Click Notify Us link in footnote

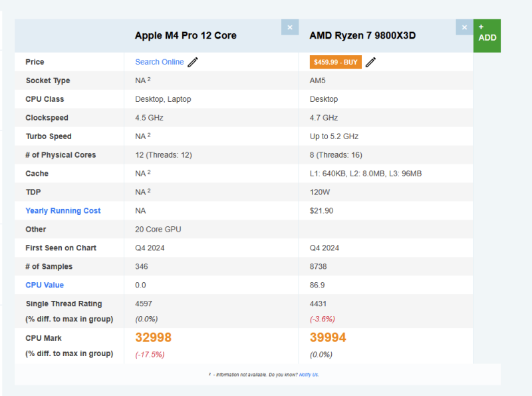309,375
